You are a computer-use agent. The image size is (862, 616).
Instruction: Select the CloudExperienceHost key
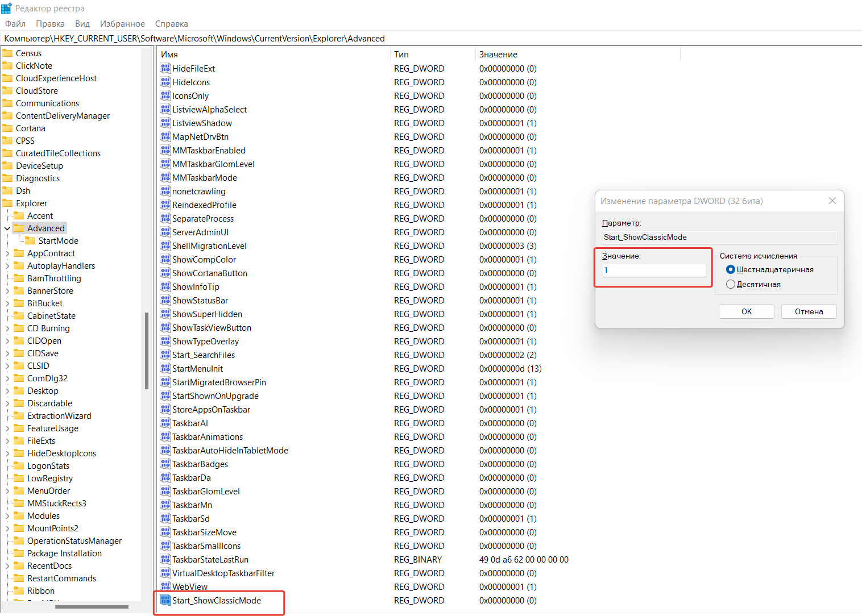tap(56, 78)
